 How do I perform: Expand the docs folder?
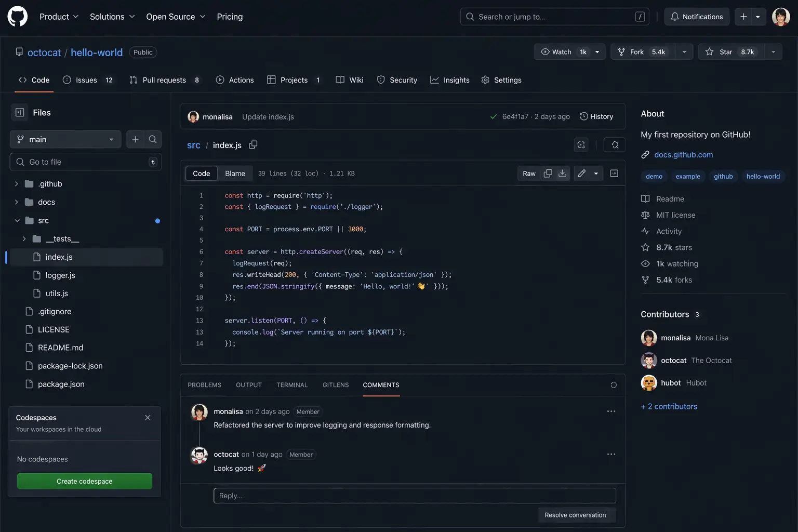pyautogui.click(x=17, y=202)
